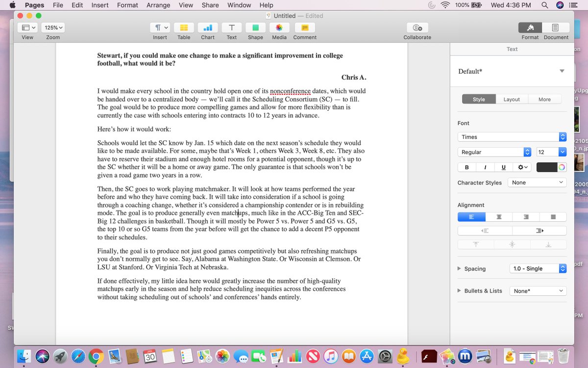Click the font size 12 field
This screenshot has width=588, height=368.
tap(547, 152)
